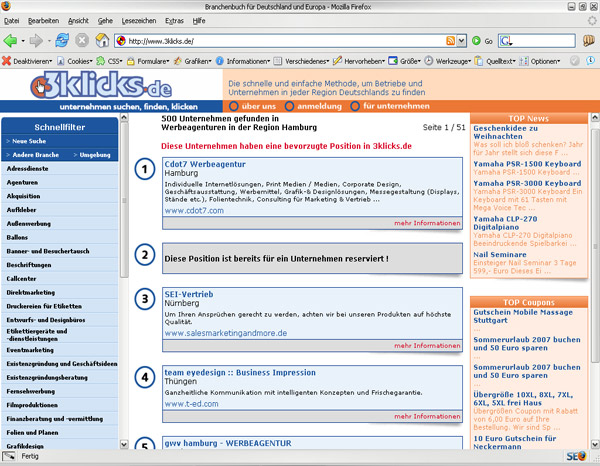Open the Extras menu

point(174,20)
